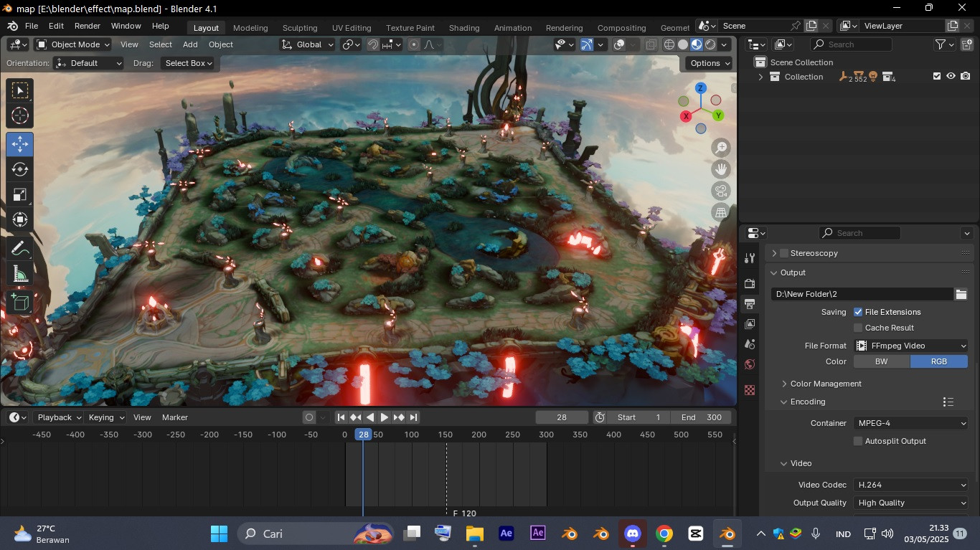
Task: Open the Video Codec H.264 dropdown
Action: (911, 485)
